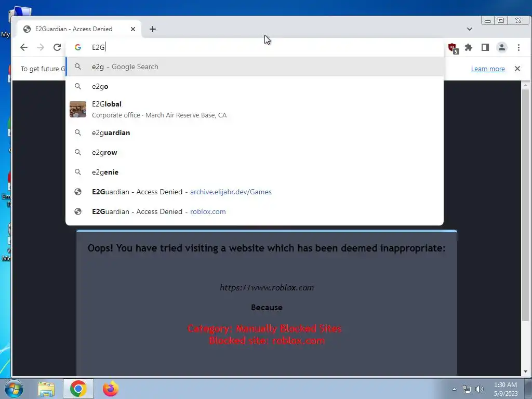Open the uBlock Origin extension icon
Viewport: 532px width, 399px height.
[453, 48]
